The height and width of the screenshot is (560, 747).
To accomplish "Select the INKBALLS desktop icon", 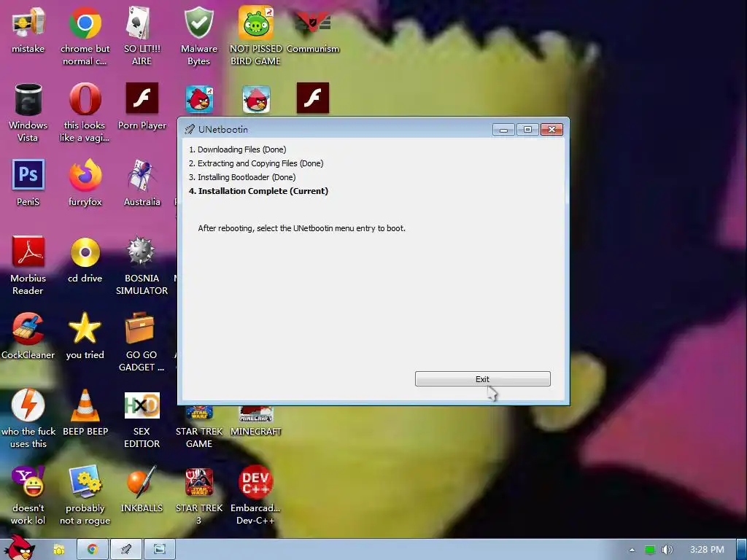I will 142,489.
